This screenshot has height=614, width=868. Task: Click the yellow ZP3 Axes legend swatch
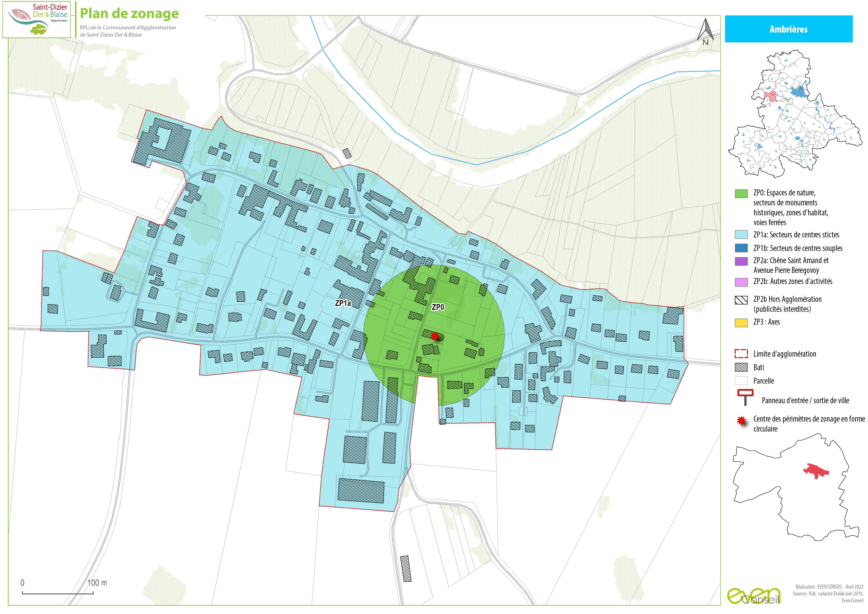coord(741,323)
